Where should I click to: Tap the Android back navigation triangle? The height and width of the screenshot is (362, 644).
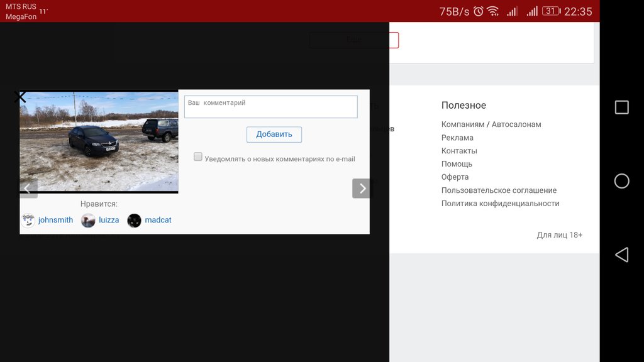pyautogui.click(x=621, y=255)
